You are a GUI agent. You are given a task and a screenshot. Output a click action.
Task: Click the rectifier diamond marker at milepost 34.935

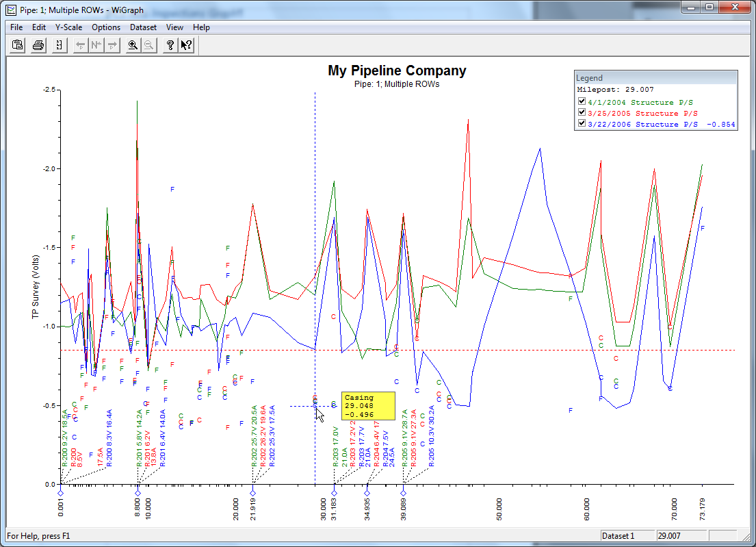[x=367, y=493]
